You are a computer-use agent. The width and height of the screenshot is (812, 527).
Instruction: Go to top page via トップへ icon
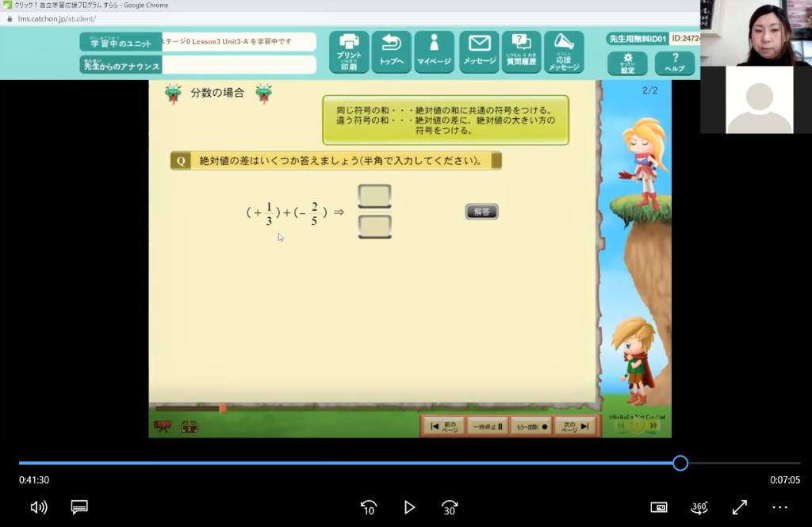pyautogui.click(x=392, y=52)
